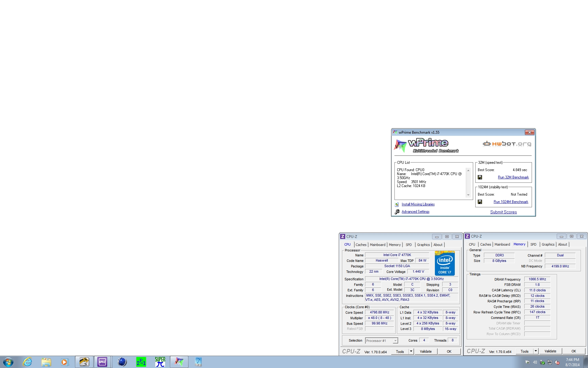
Task: Open the Mainboard tab in left CPU-Z window
Action: [x=378, y=245]
